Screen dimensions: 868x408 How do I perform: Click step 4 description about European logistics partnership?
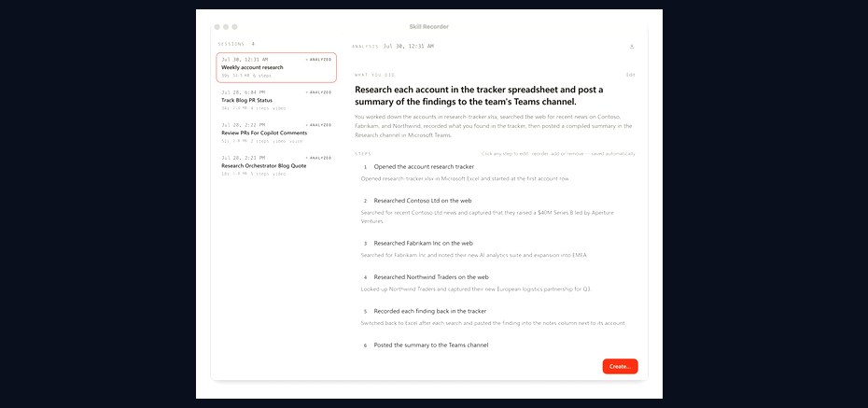[x=476, y=289]
